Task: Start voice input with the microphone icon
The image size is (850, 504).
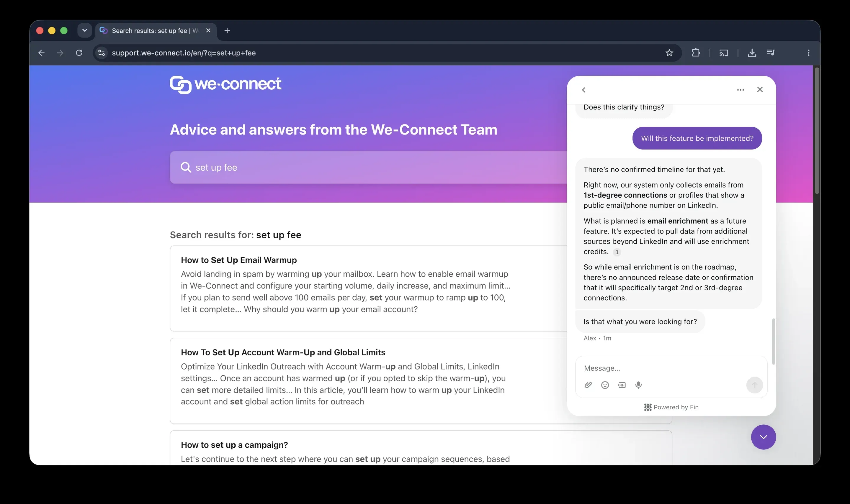Action: tap(638, 385)
